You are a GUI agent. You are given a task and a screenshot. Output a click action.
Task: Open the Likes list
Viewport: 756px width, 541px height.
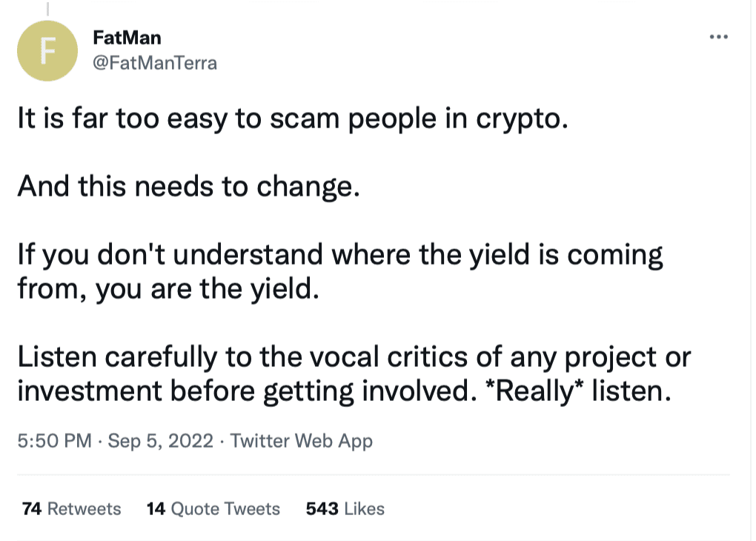click(345, 508)
